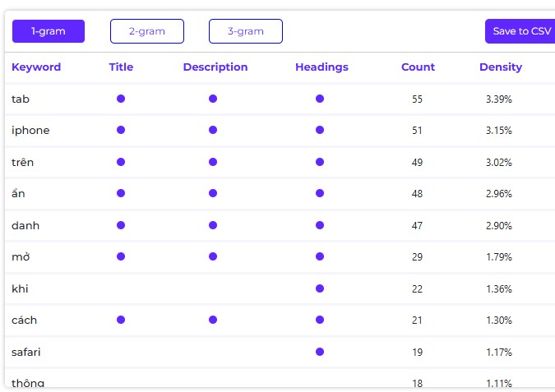Click the Title dot for cách row
This screenshot has width=555, height=392.
pyautogui.click(x=121, y=320)
